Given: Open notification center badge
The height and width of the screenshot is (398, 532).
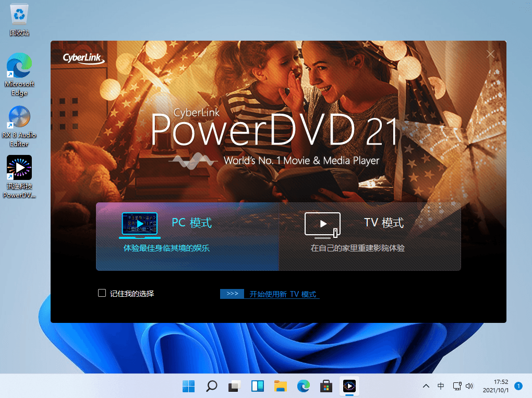Looking at the screenshot, I should [x=518, y=386].
